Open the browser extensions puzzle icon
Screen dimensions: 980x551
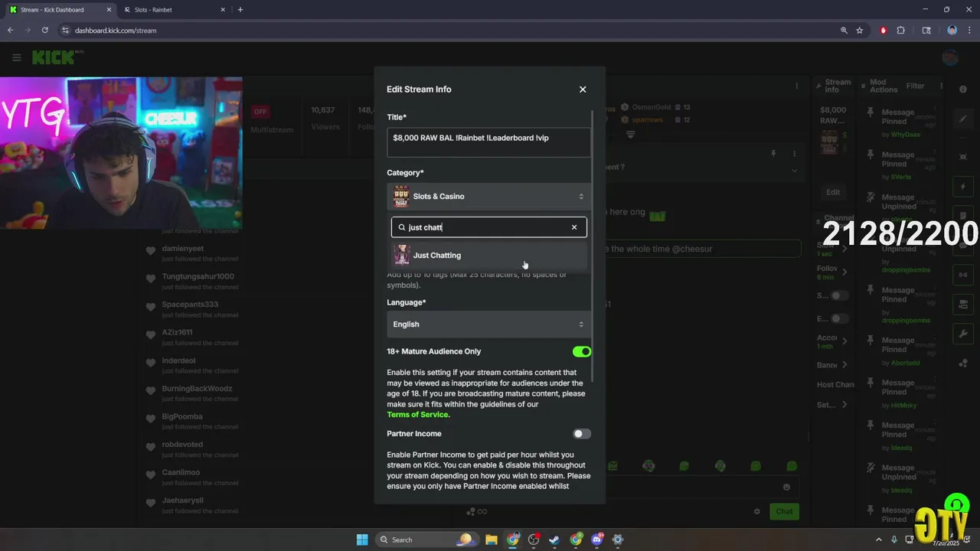[x=901, y=31]
